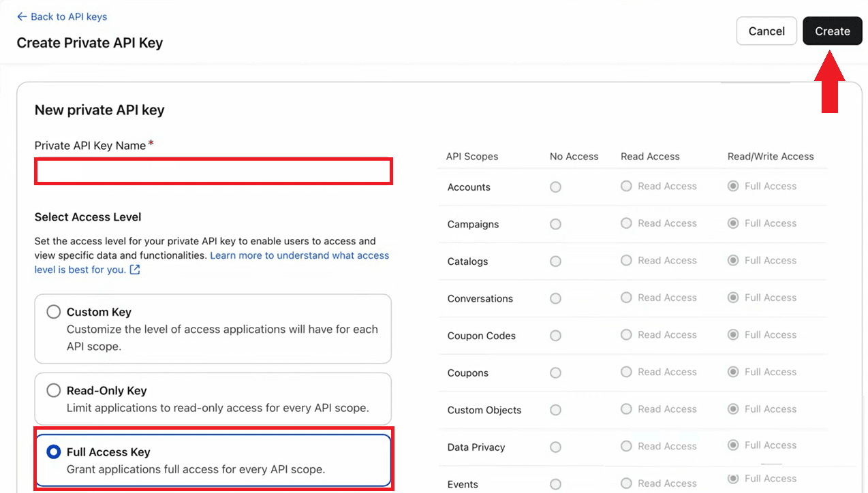Select the Custom Key access level
Image resolution: width=868 pixels, height=493 pixels.
tap(53, 312)
